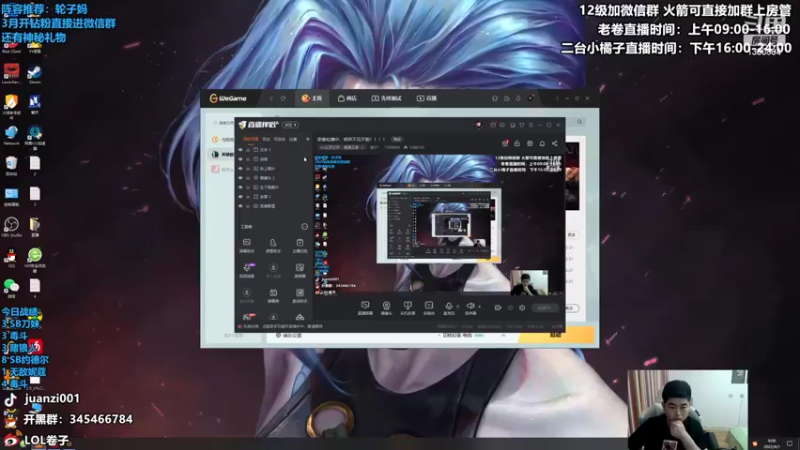
Task: Click the search magnifier in WeGame
Action: [x=580, y=122]
